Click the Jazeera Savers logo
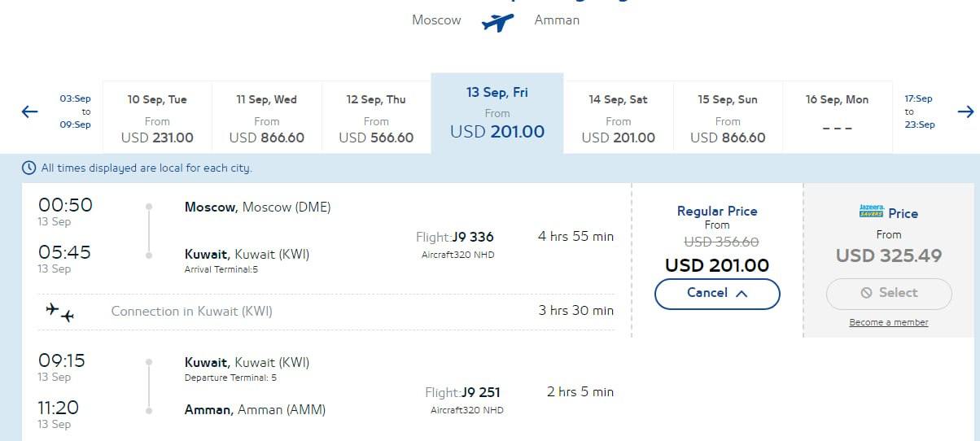The width and height of the screenshot is (980, 441). [870, 212]
